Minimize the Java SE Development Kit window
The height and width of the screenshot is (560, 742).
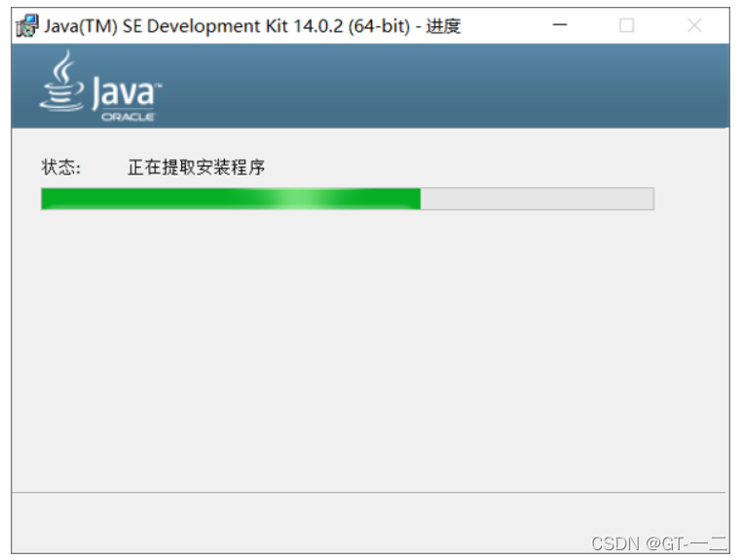[x=560, y=25]
